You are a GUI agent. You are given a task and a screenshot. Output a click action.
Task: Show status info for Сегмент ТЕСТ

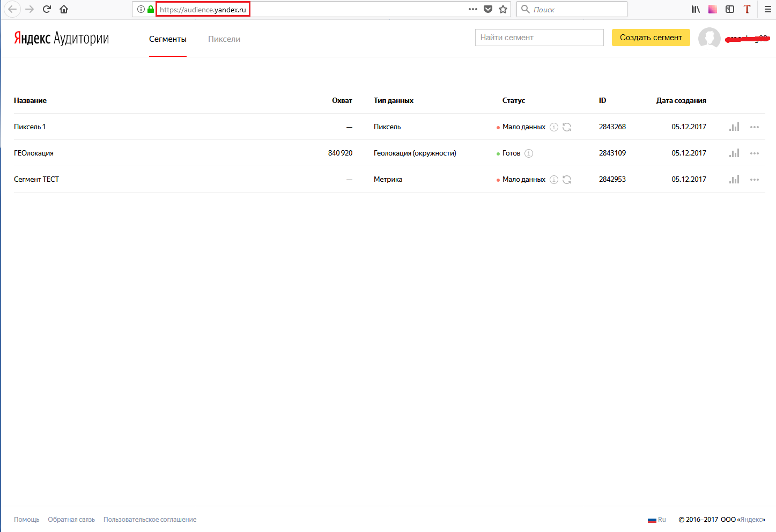pos(554,180)
